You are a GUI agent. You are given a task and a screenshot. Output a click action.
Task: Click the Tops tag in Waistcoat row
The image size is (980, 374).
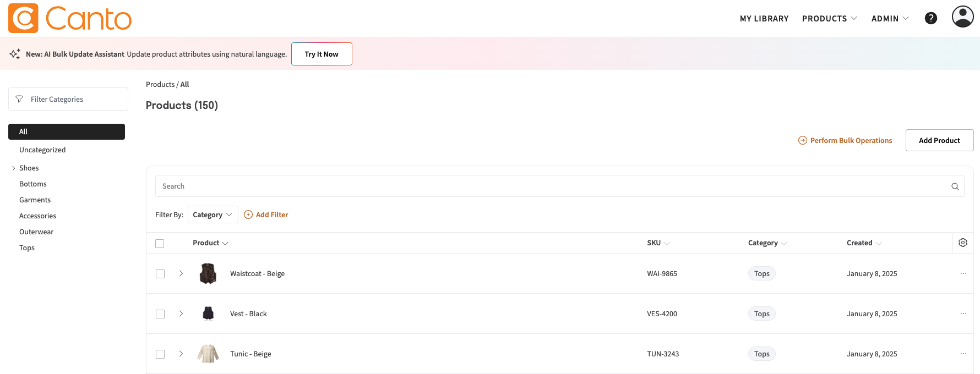pyautogui.click(x=762, y=273)
